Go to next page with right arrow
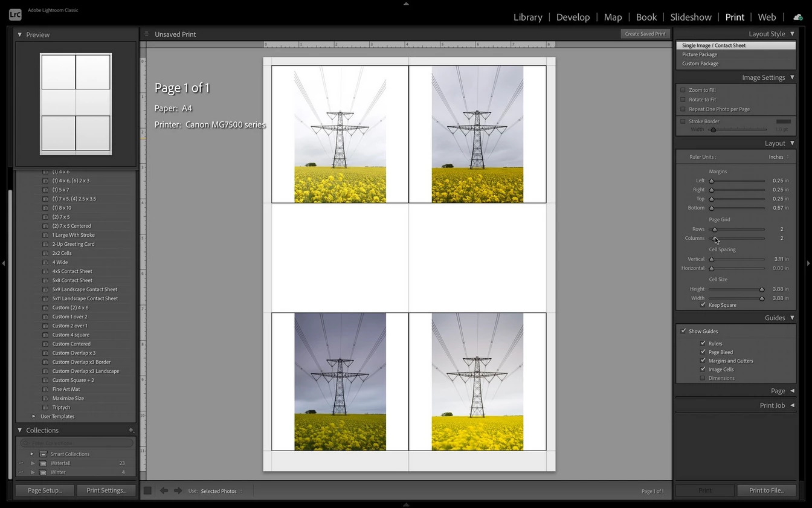 tap(178, 490)
